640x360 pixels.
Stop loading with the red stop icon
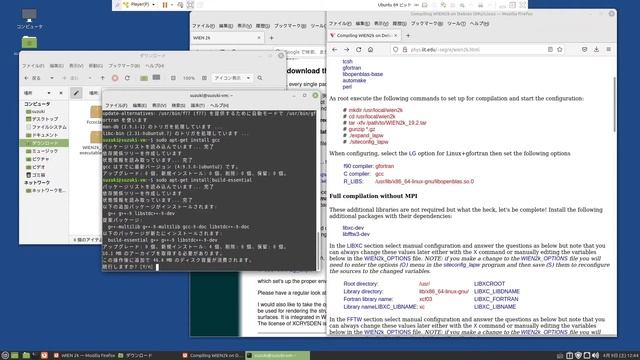[x=115, y=78]
